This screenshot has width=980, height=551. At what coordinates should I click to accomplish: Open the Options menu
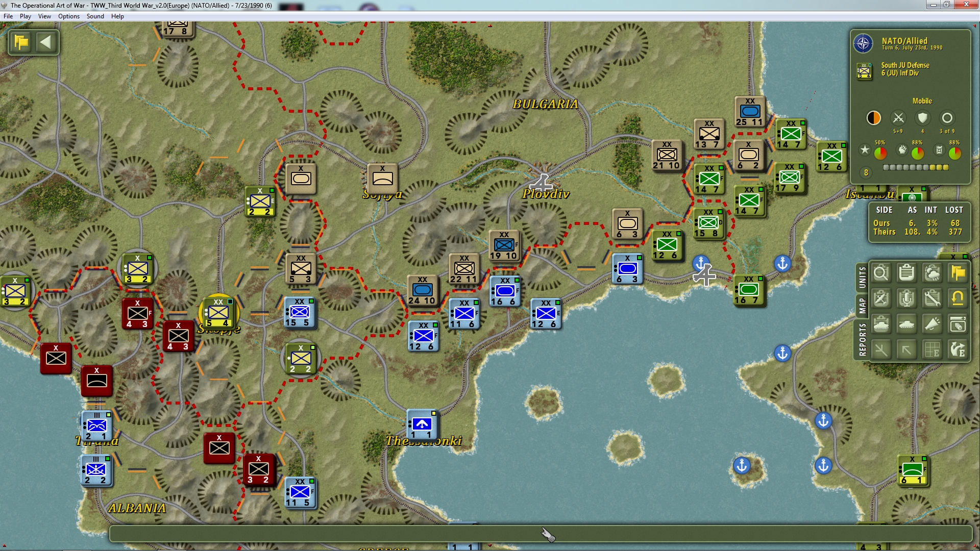click(x=69, y=16)
